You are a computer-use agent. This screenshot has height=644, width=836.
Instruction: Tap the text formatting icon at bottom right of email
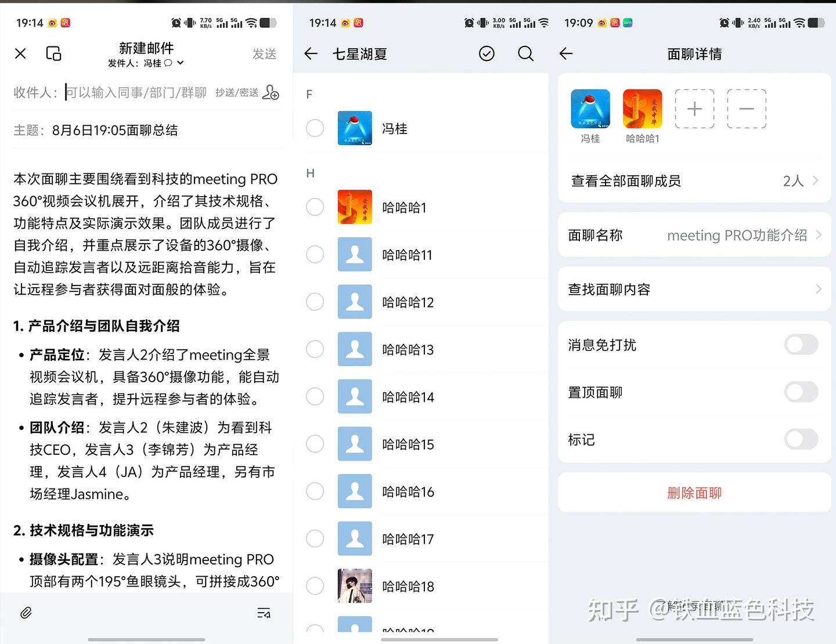[x=264, y=613]
